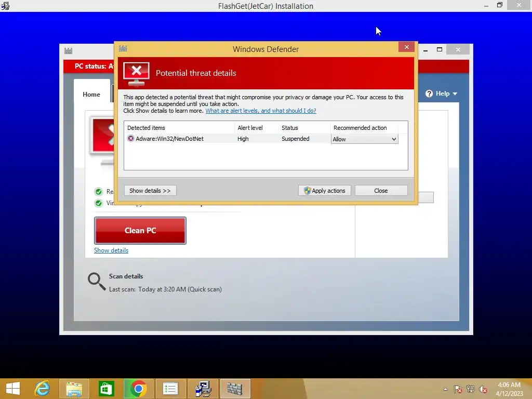Click the Suspended status cell
This screenshot has height=399, width=532.
[295, 139]
